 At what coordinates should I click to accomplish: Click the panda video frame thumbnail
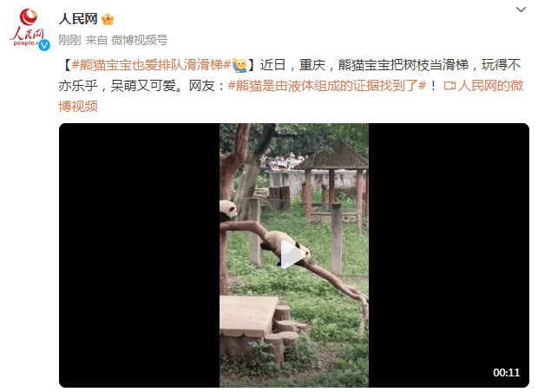pyautogui.click(x=294, y=255)
